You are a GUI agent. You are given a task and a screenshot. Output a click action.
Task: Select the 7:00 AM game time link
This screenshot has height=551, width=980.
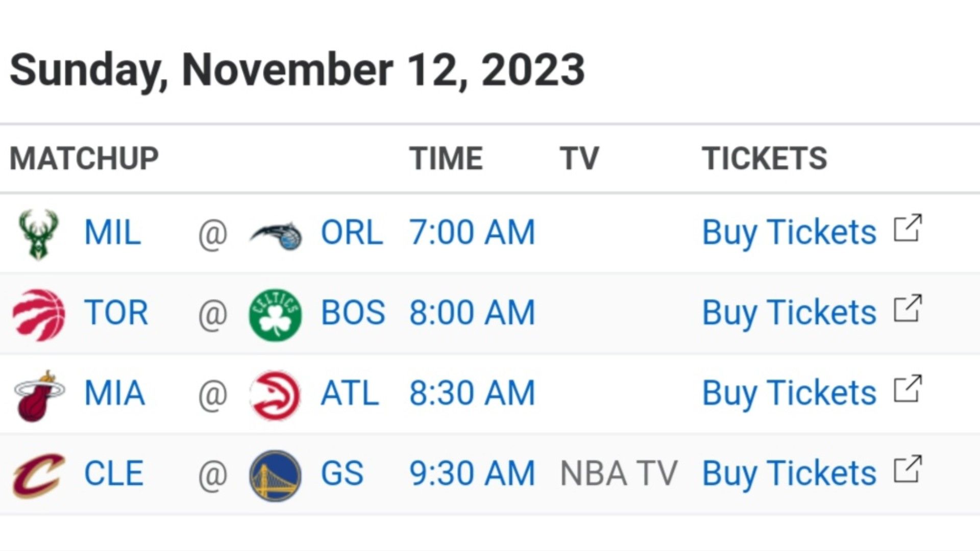pyautogui.click(x=472, y=233)
